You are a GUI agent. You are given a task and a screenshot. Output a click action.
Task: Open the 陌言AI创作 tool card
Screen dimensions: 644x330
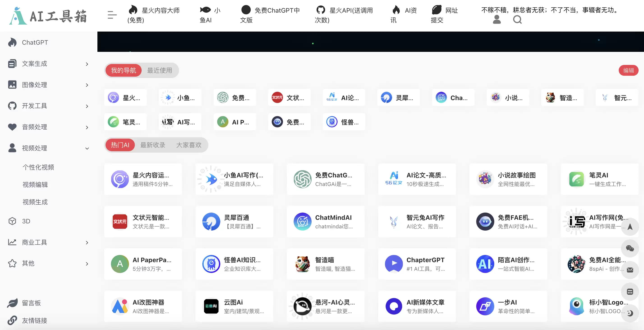pos(508,264)
